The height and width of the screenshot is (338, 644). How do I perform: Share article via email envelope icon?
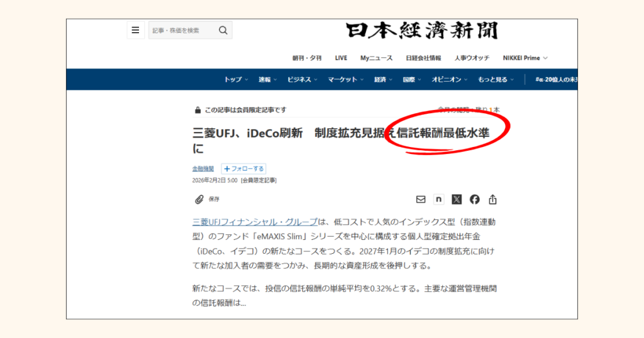point(421,199)
